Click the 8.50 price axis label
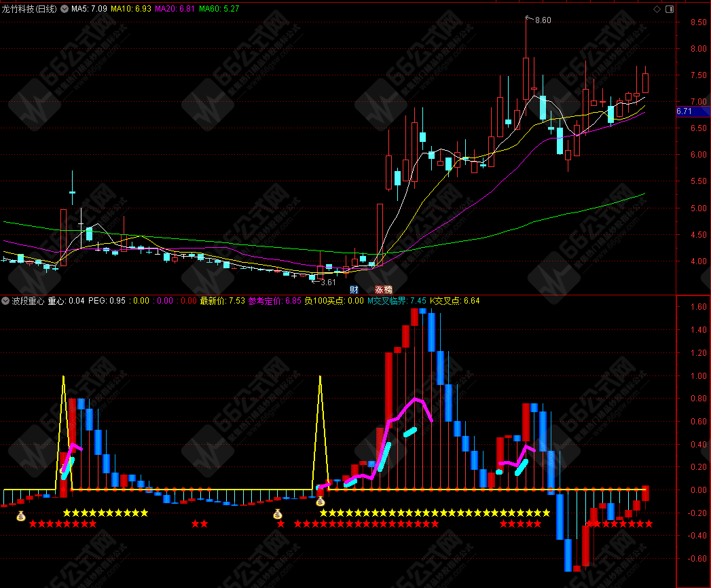 tap(698, 22)
